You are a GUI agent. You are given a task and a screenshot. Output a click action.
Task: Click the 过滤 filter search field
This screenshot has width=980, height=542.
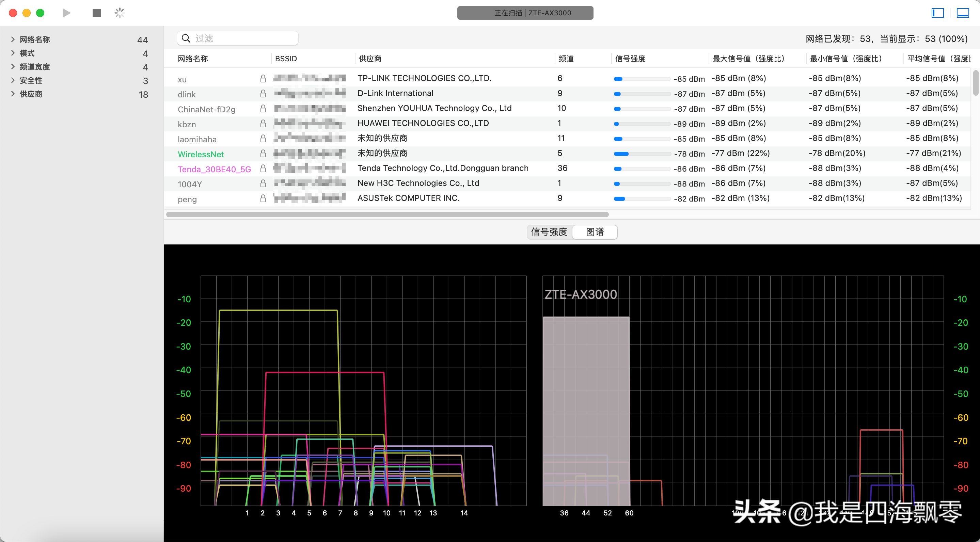point(237,38)
